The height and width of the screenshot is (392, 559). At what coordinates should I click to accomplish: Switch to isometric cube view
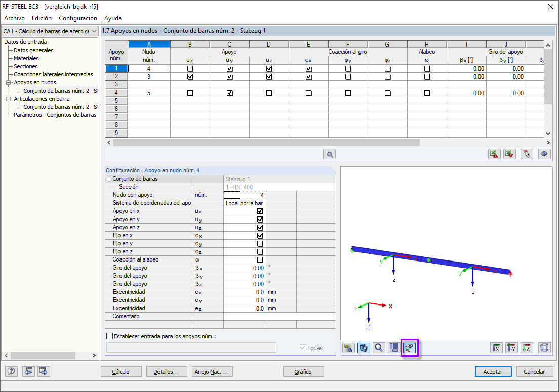pos(544,348)
